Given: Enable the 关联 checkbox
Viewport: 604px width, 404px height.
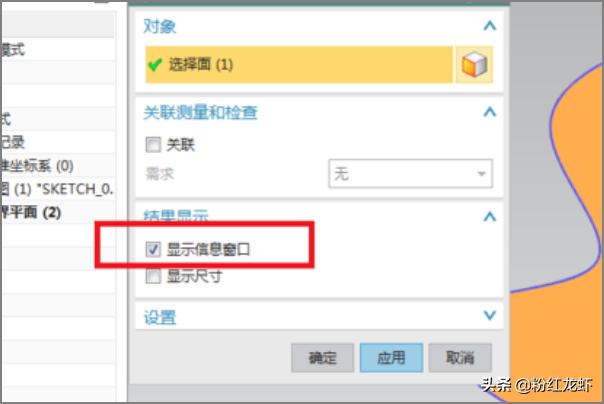Looking at the screenshot, I should [x=153, y=145].
